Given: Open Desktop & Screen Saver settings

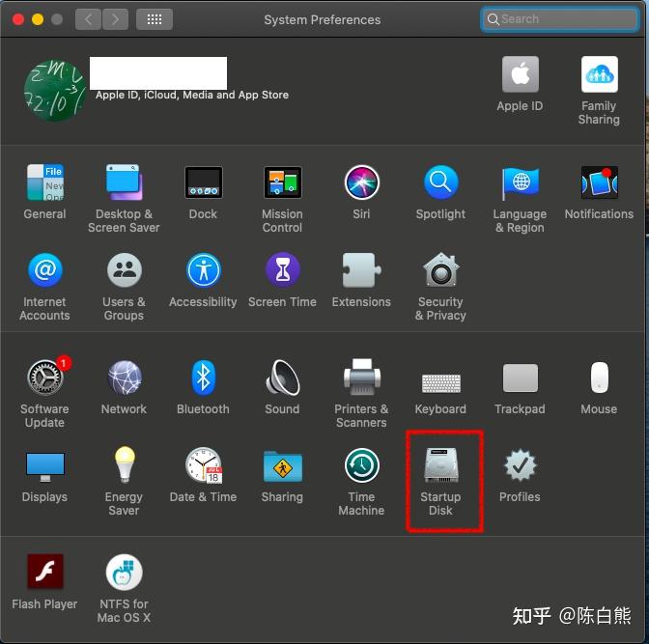Looking at the screenshot, I should tap(124, 182).
